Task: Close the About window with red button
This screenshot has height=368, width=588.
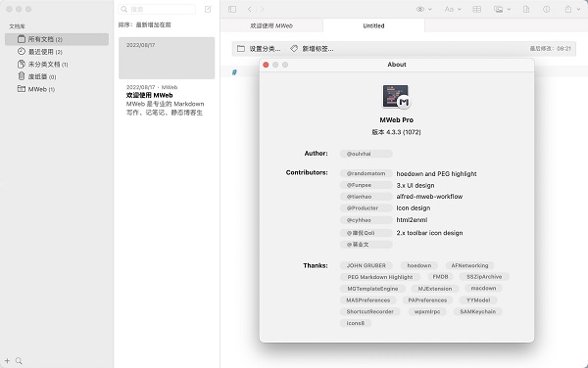Action: pyautogui.click(x=266, y=65)
